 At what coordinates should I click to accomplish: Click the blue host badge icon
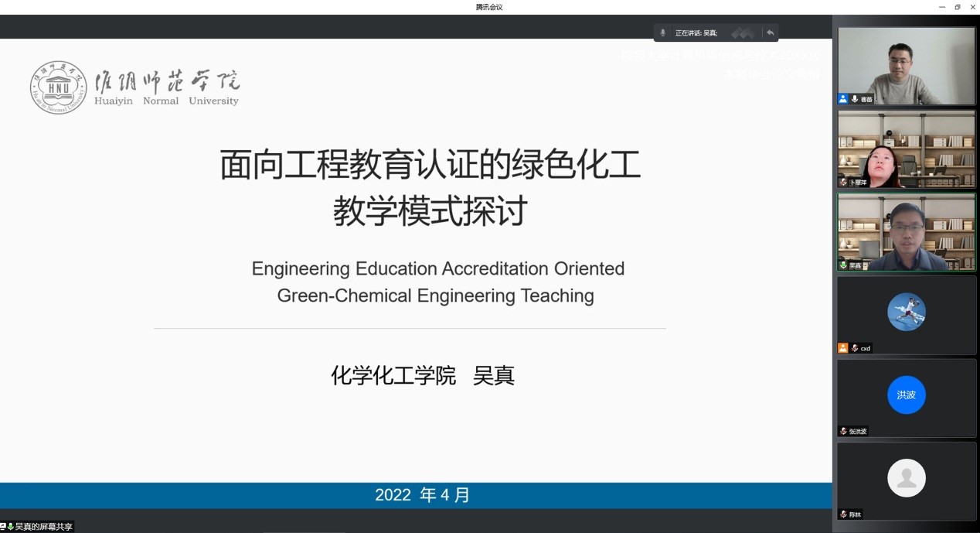pos(843,99)
